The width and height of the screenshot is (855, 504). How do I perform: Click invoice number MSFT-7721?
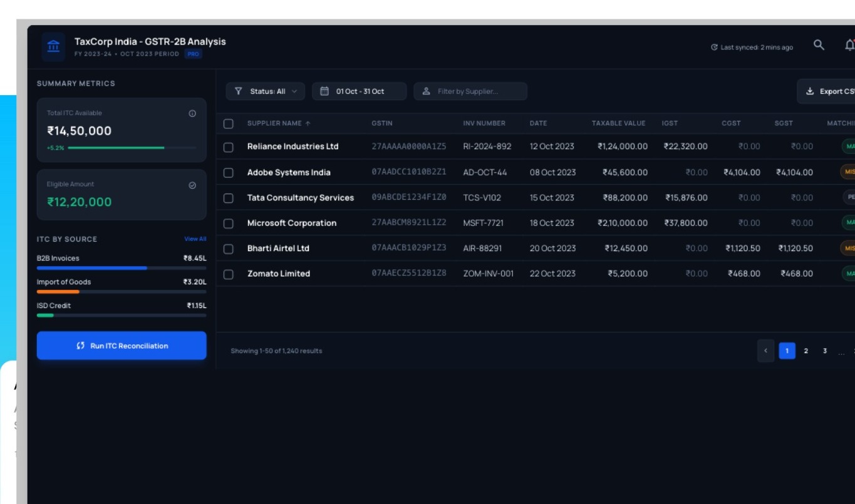point(483,223)
